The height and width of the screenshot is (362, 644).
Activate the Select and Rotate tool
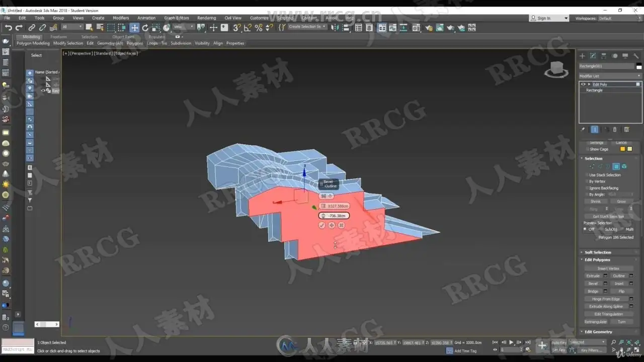pyautogui.click(x=145, y=28)
